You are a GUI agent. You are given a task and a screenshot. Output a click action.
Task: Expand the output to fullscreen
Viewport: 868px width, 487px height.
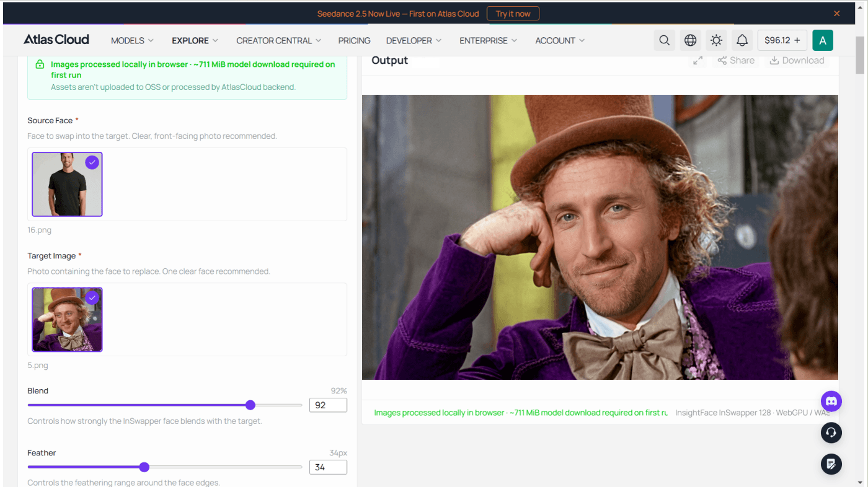[x=698, y=60]
